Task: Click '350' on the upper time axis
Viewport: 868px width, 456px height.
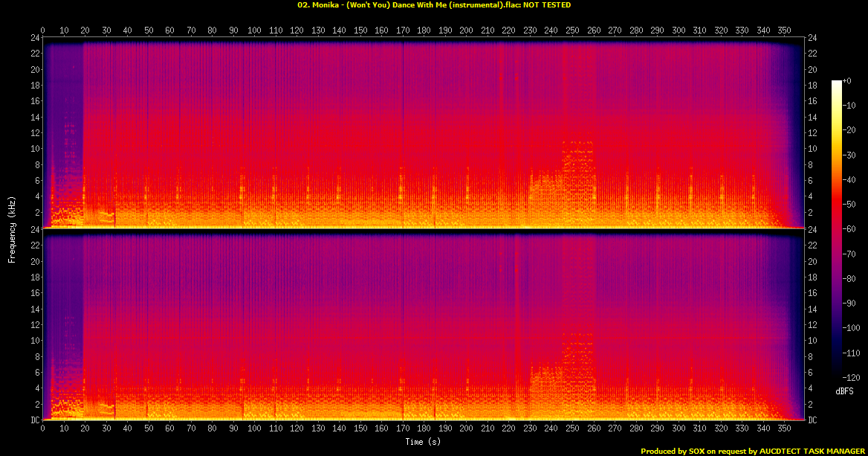Action: pyautogui.click(x=785, y=30)
